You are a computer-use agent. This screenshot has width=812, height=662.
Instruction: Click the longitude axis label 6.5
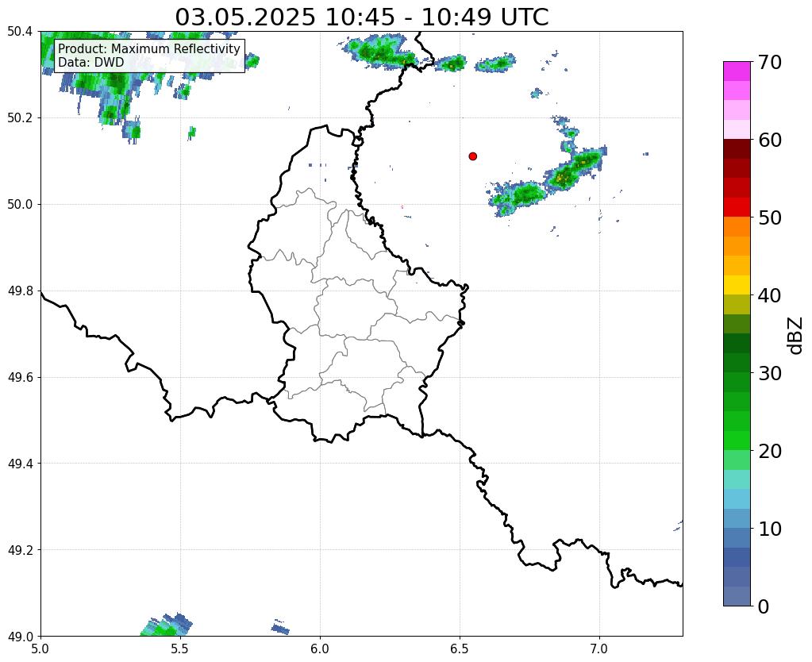pyautogui.click(x=460, y=649)
